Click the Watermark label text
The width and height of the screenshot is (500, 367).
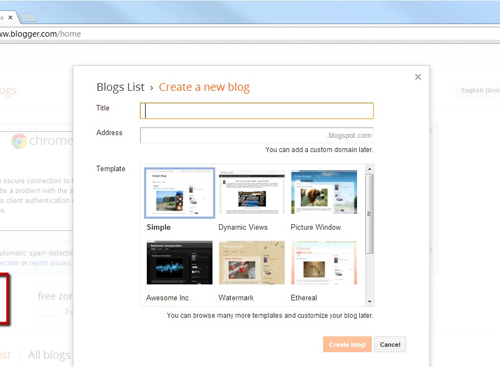tap(236, 298)
